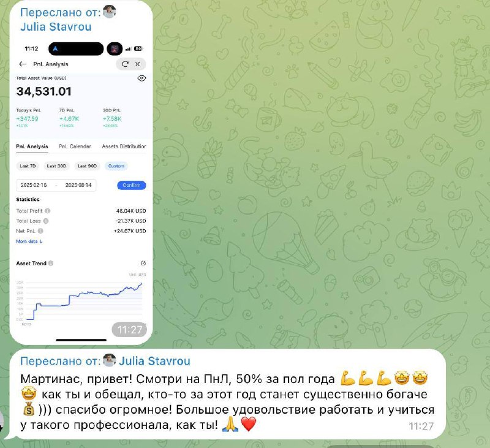Click the X icon in PnL header

point(137,64)
